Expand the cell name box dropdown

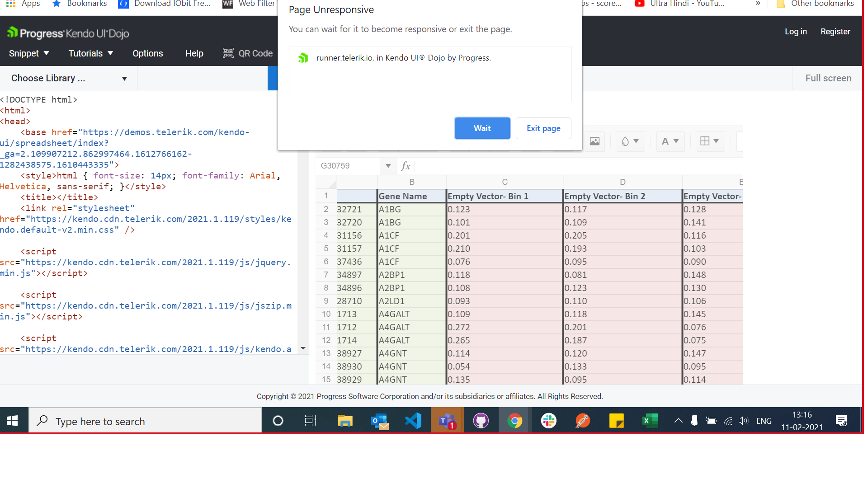point(388,166)
